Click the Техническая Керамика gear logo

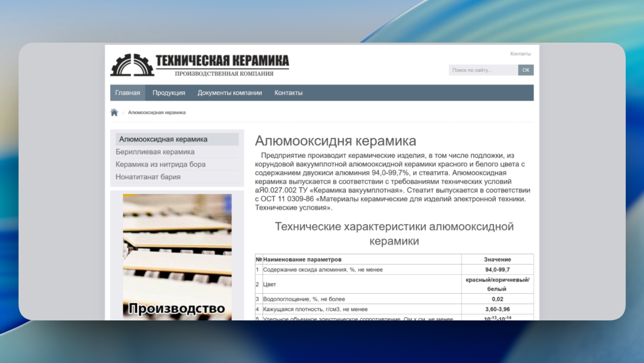tap(132, 65)
